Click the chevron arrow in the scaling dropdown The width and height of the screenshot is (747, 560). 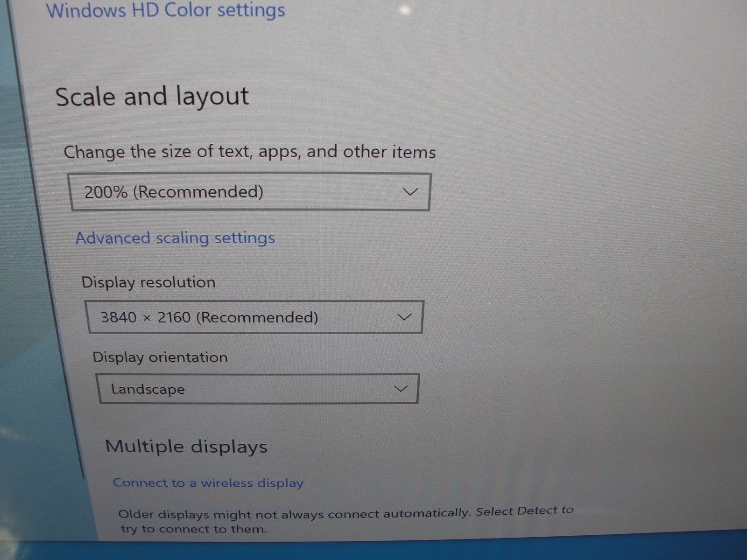[410, 192]
